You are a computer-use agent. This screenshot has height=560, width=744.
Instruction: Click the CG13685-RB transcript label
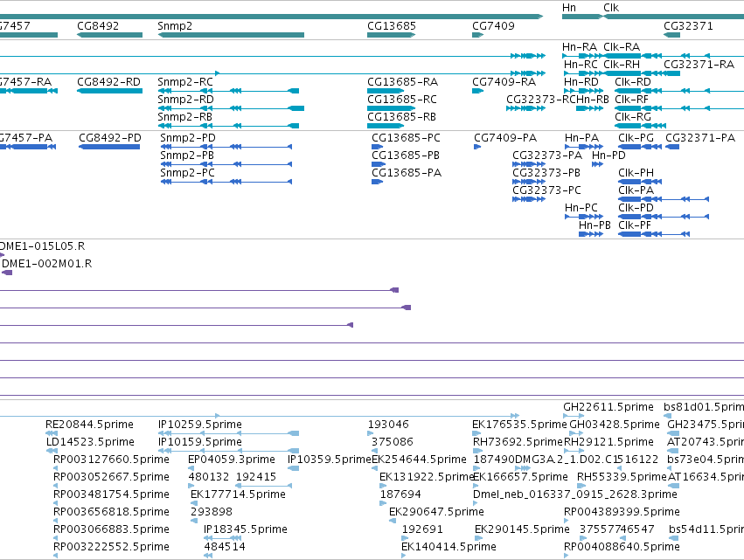click(x=401, y=117)
